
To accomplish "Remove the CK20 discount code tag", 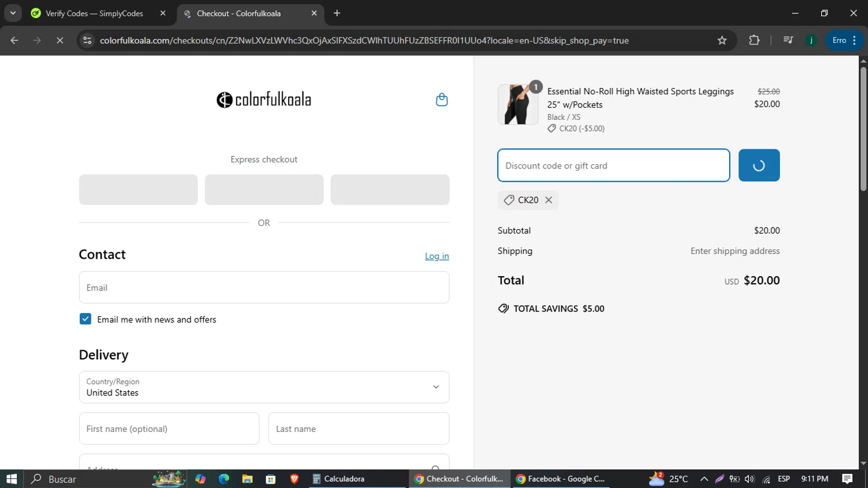I will click(x=549, y=200).
